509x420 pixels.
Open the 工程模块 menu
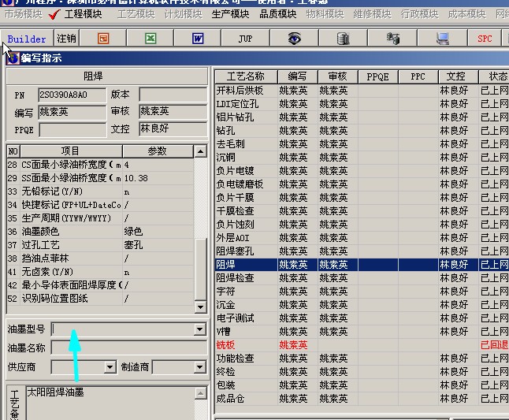click(83, 14)
